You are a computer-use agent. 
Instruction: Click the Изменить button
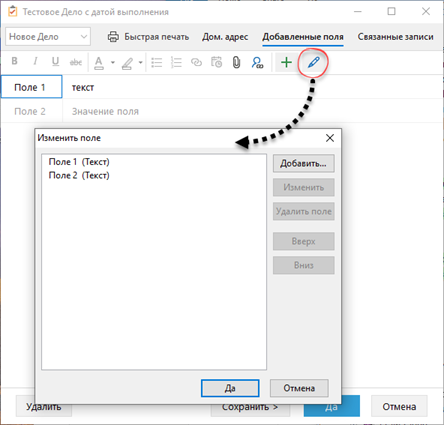coord(303,187)
